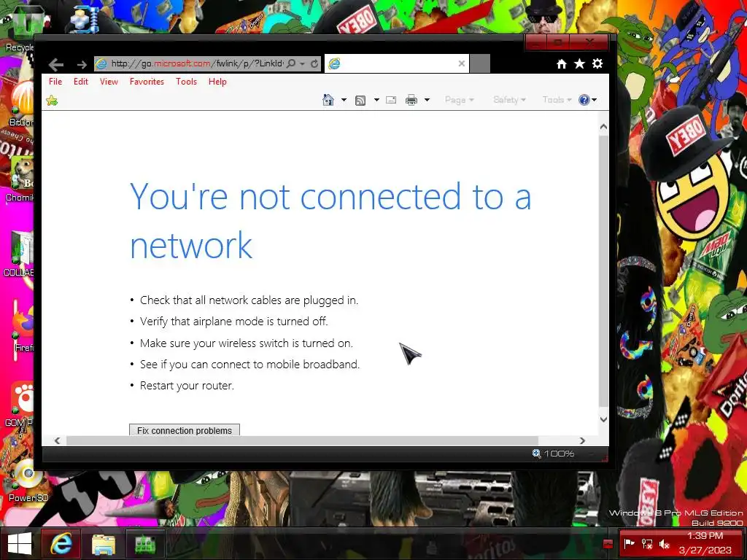Select the GOM Player desktop shortcut
Screen dimensions: 747x560
pyautogui.click(x=19, y=403)
